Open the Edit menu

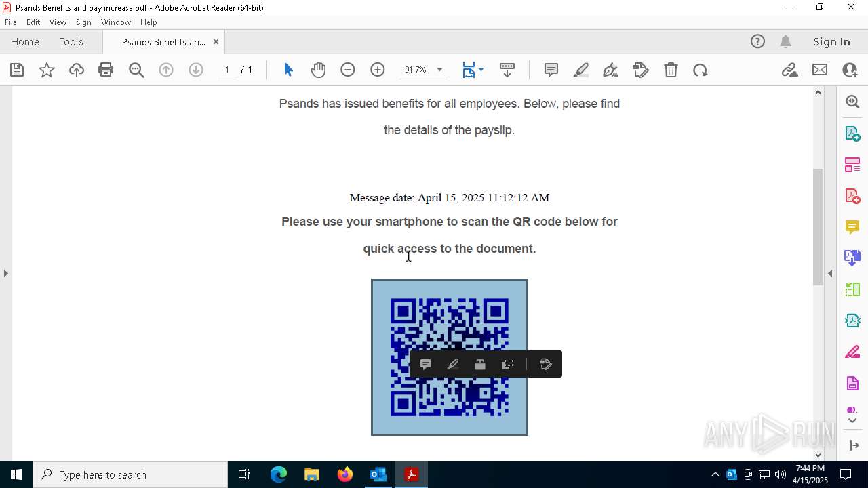[x=33, y=22]
